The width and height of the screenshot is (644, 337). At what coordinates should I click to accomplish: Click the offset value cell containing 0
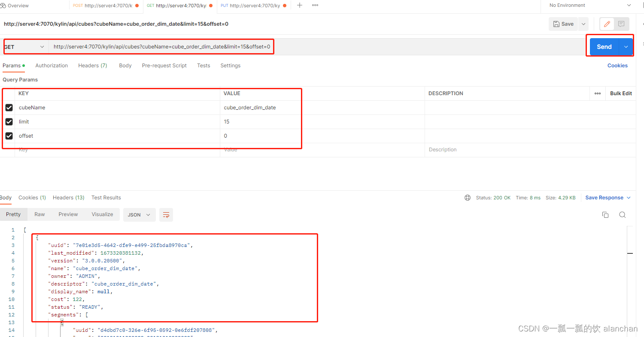coord(322,136)
